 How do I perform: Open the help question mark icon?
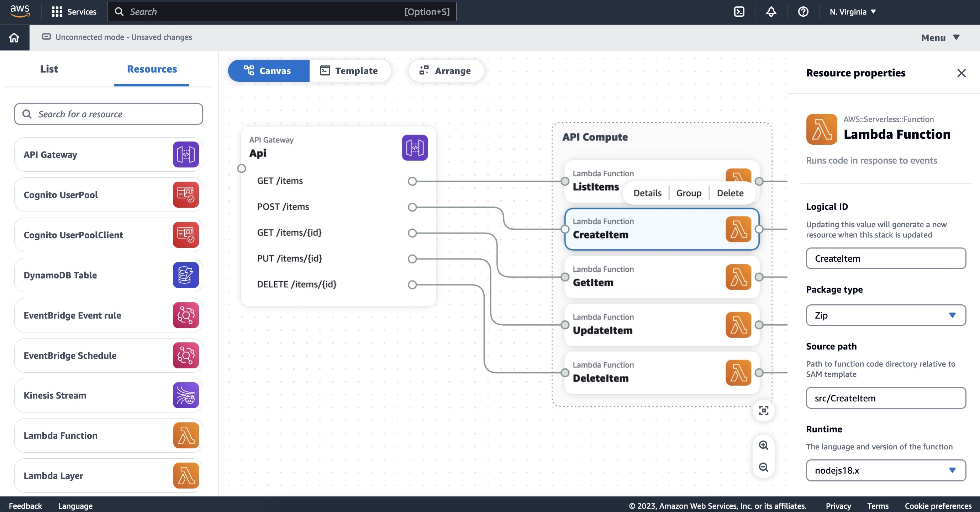click(803, 12)
